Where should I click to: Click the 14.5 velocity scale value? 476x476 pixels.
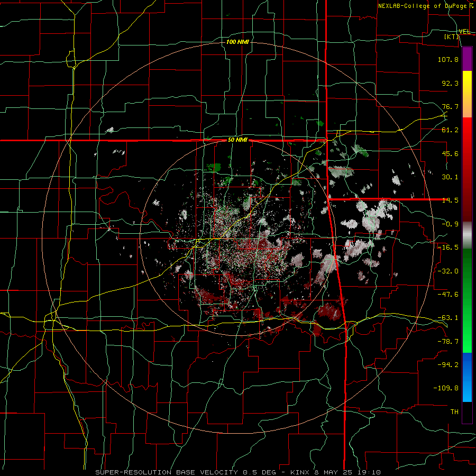point(450,200)
